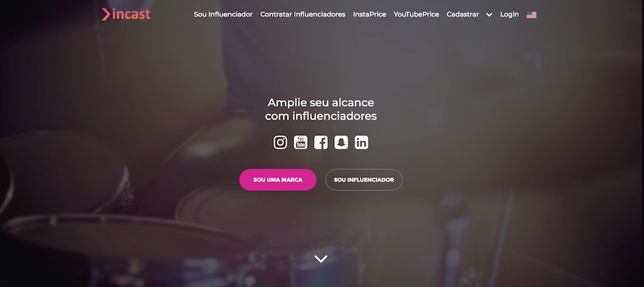Expand the chevron next to Cadastrar

489,15
